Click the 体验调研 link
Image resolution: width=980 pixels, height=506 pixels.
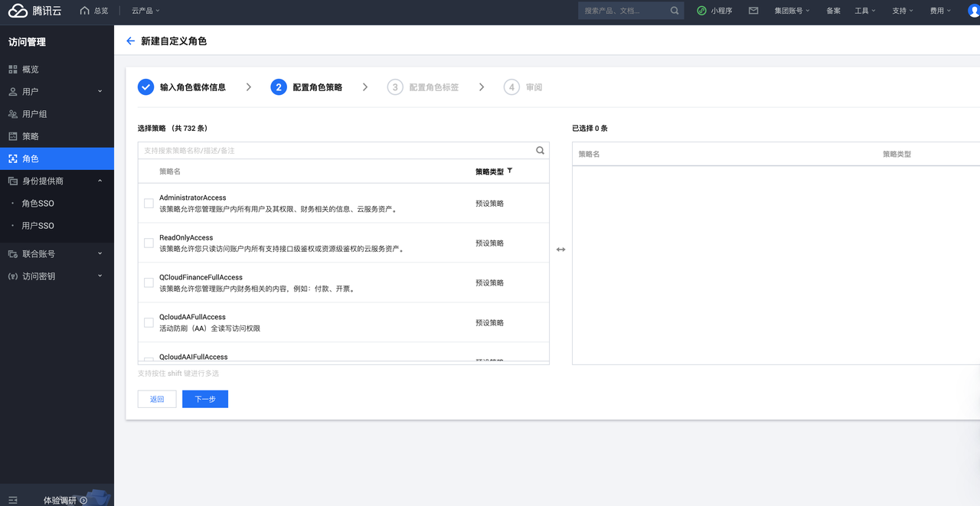[60, 501]
